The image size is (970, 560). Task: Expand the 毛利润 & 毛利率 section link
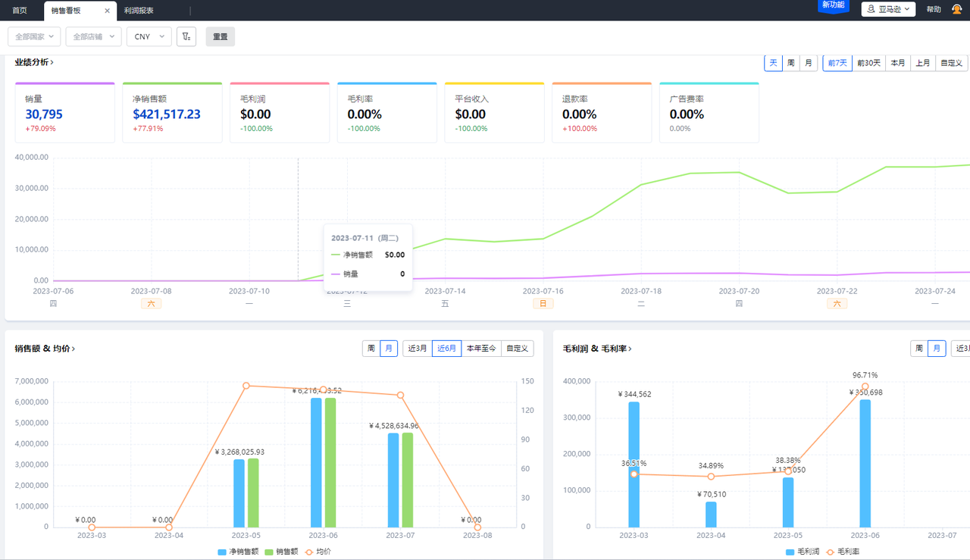tap(597, 349)
